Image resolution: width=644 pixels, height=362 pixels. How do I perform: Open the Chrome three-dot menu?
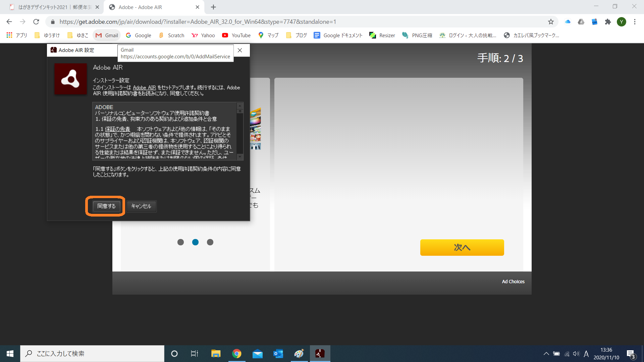(635, 22)
